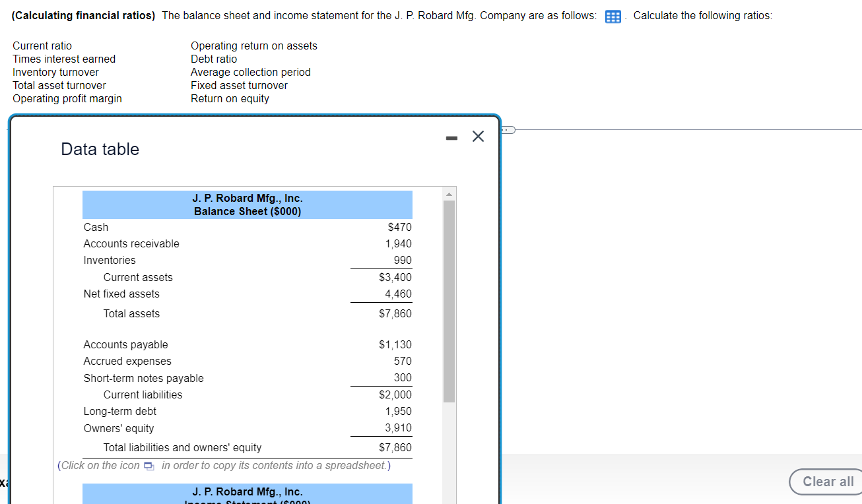The width and height of the screenshot is (862, 504).
Task: Click the small handle on the dialog's right edge
Action: [x=506, y=129]
